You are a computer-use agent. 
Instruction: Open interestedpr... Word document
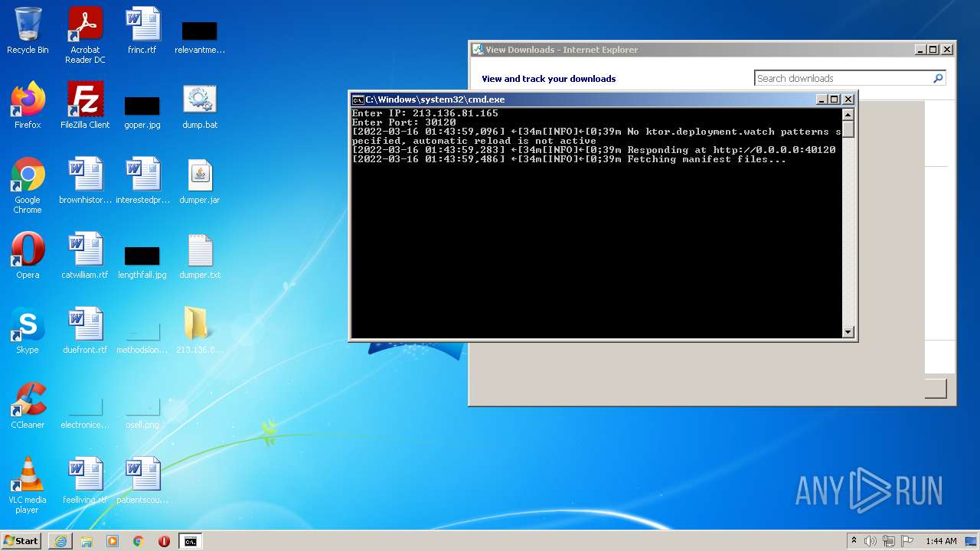(142, 181)
